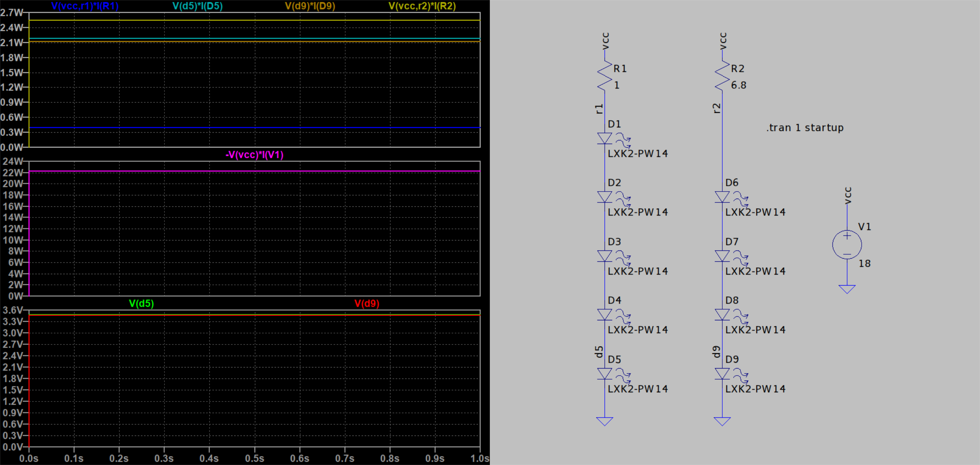Click LXK2-PW14 model label under D1
The image size is (980, 465).
(638, 154)
